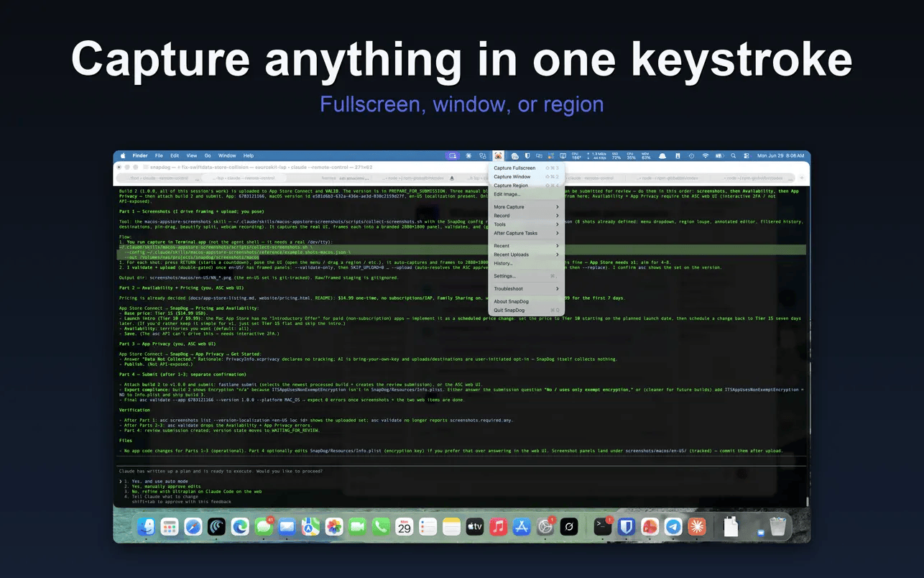The width and height of the screenshot is (924, 578).
Task: Open the Claude app in the Dock
Action: coord(697,527)
